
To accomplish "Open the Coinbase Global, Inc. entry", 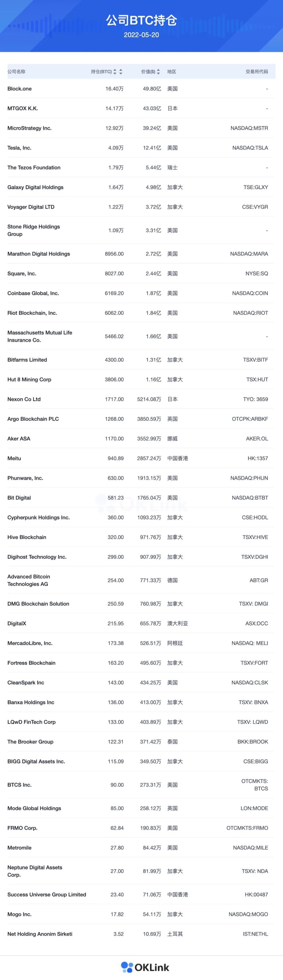I will (33, 293).
